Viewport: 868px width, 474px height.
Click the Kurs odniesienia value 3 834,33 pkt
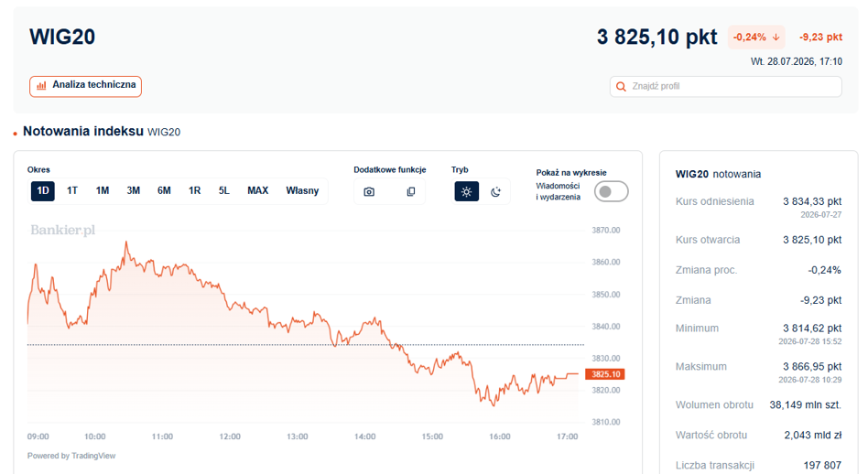pos(812,201)
